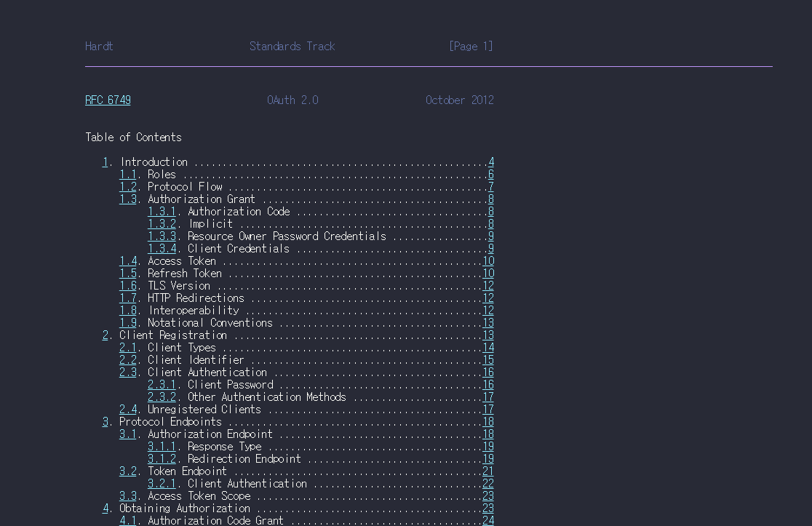Go to 2.4 Unregistered Clients section

pos(128,410)
